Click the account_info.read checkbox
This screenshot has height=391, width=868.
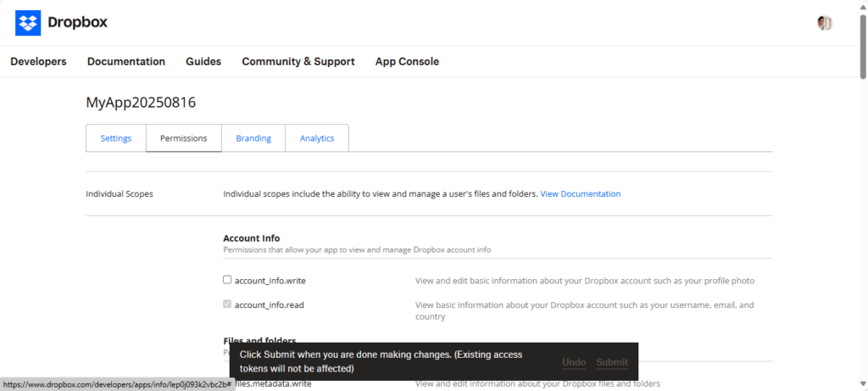[x=227, y=304]
